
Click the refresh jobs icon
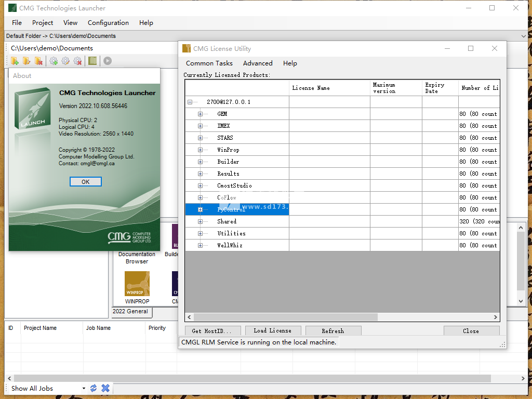click(94, 388)
